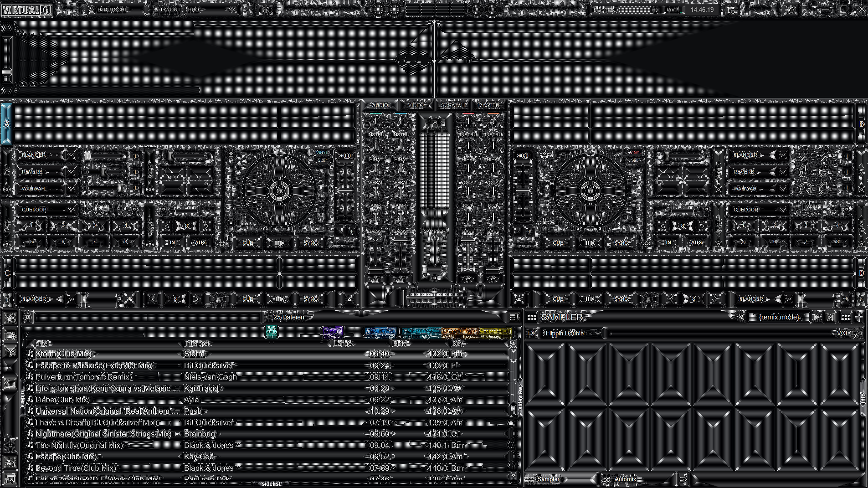The height and width of the screenshot is (488, 868).
Task: Click the DJDUTSCHI user account icon
Action: point(92,10)
